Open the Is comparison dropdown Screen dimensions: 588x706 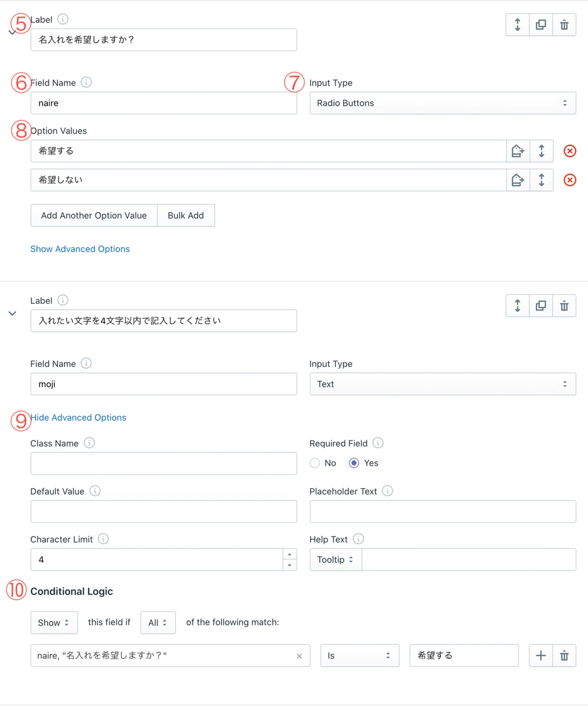click(x=360, y=656)
